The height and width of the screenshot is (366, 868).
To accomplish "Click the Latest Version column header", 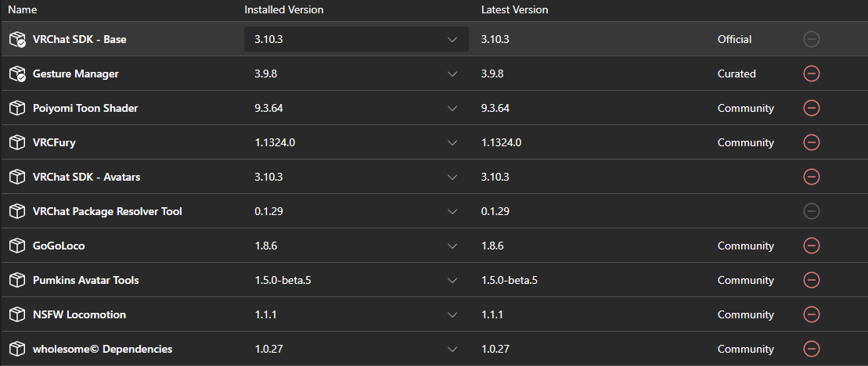I will [515, 10].
